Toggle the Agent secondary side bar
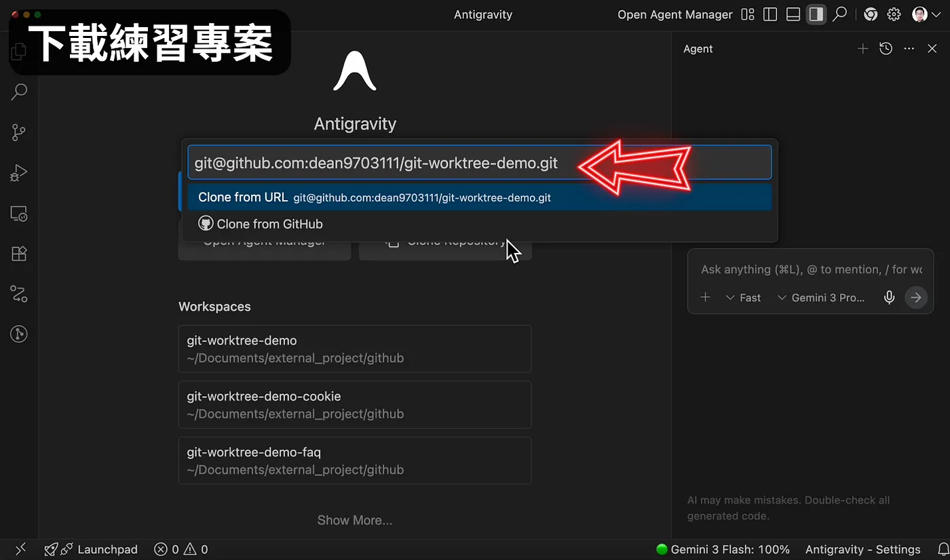The height and width of the screenshot is (560, 950). 816,14
